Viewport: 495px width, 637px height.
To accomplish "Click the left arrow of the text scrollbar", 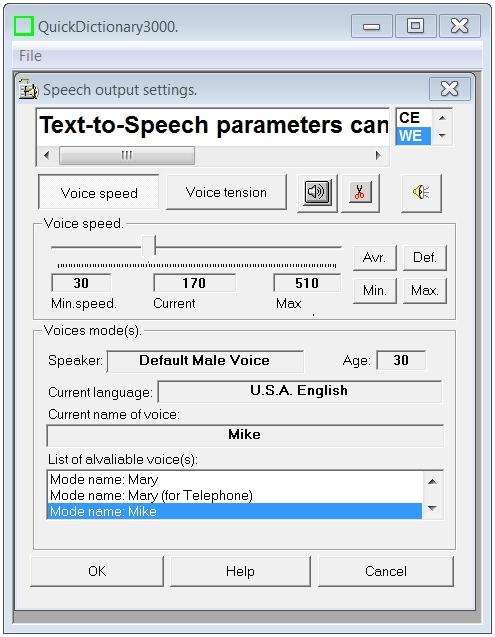I will (x=46, y=155).
